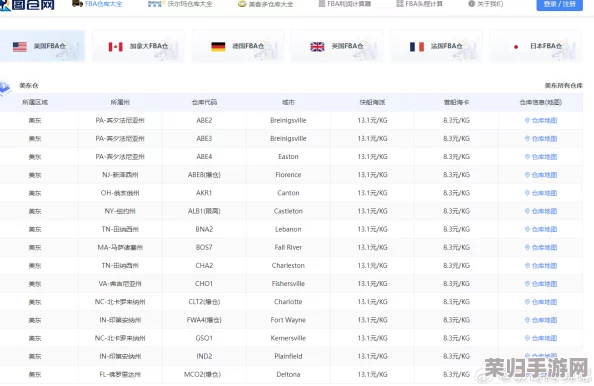The width and height of the screenshot is (594, 386).
Task: Click the city cell Easton
Action: [x=288, y=157]
